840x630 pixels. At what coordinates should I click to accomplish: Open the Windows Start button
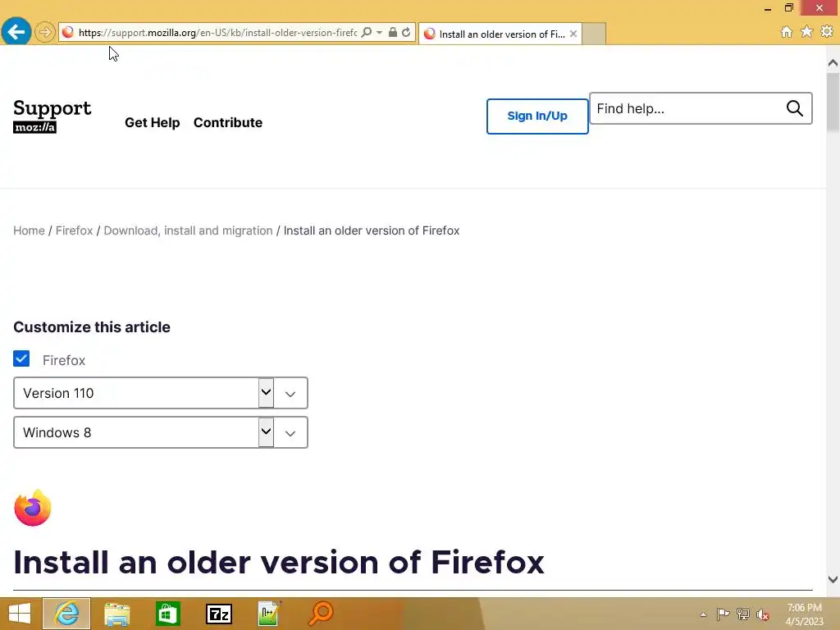point(20,614)
